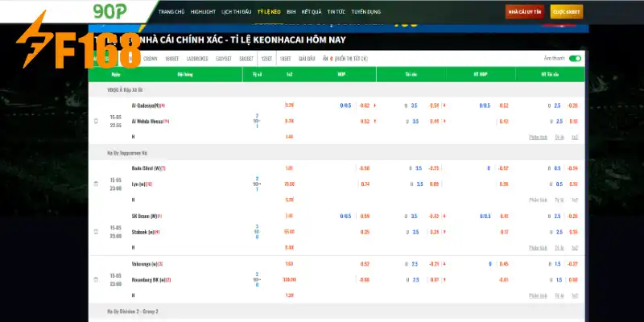Bookmark the Bodo Glimt vs Lyn match
The image size is (644, 322).
[96, 184]
